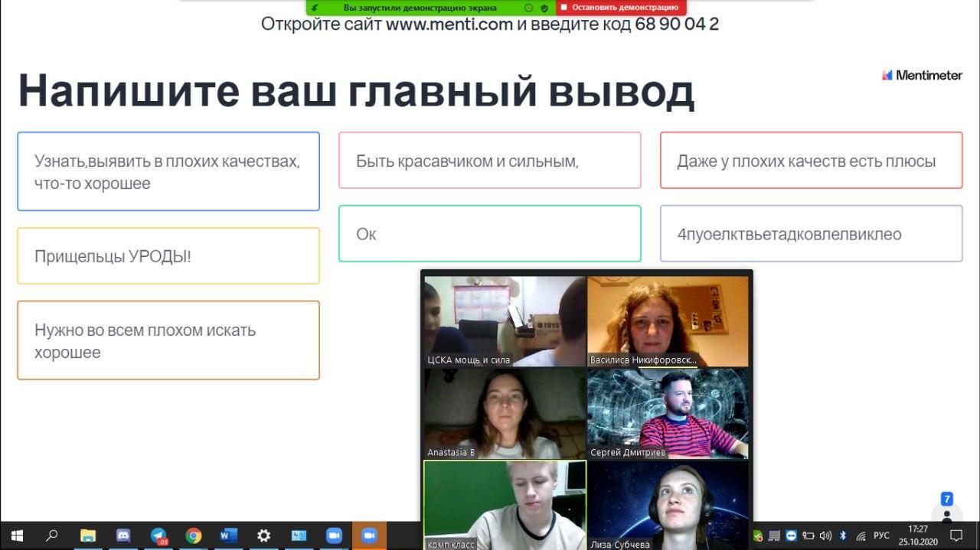Image resolution: width=980 pixels, height=550 pixels.
Task: Select the "Быть красавчиком и сильным," response
Action: coord(490,160)
